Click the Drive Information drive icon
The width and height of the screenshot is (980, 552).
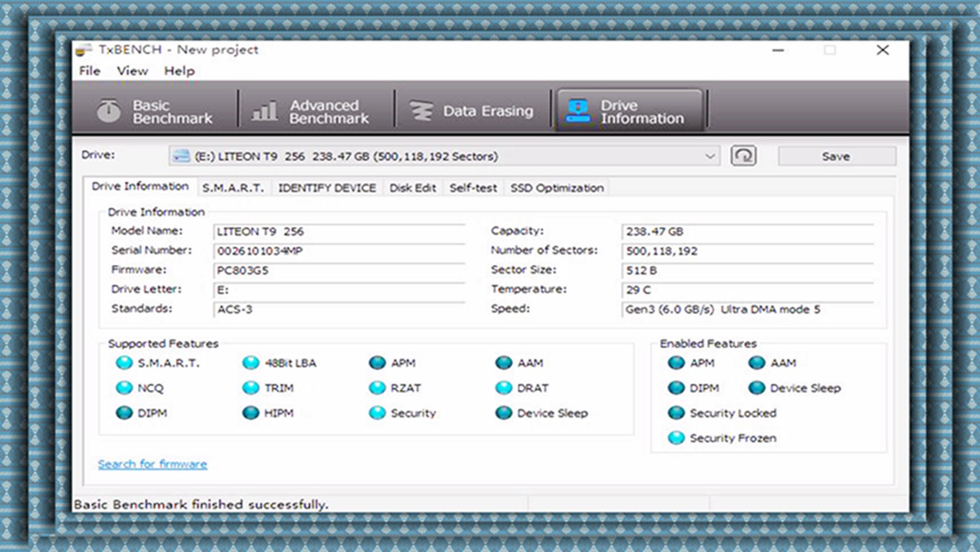[x=578, y=111]
